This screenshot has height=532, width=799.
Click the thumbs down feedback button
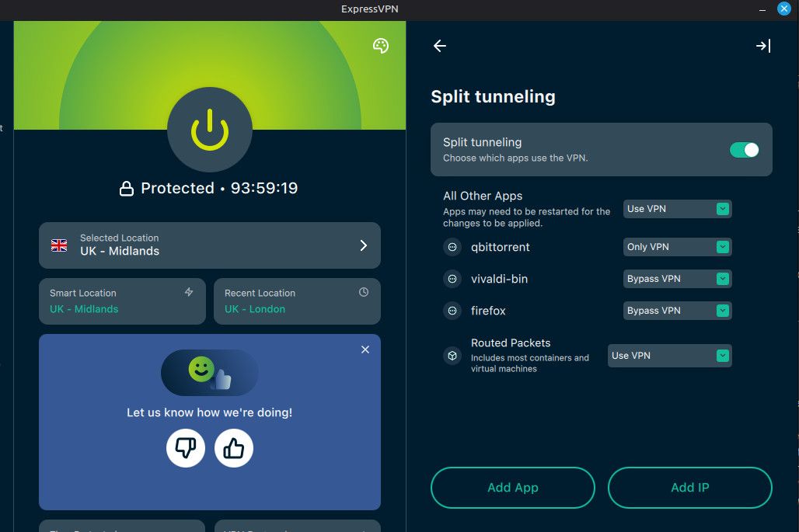tap(186, 448)
